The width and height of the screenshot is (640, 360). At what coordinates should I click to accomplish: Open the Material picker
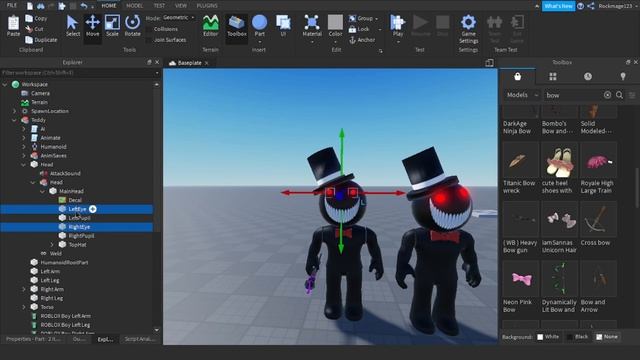pos(312,25)
